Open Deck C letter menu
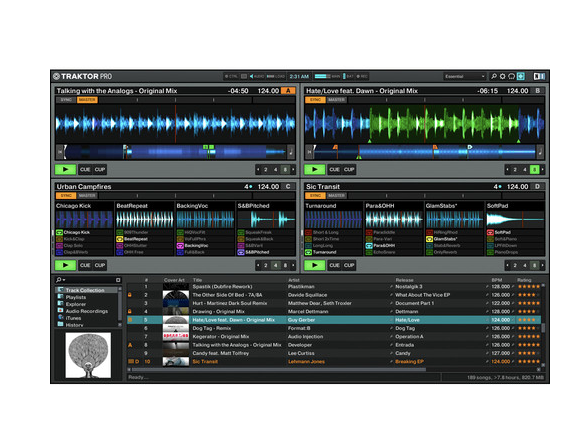 [288, 186]
